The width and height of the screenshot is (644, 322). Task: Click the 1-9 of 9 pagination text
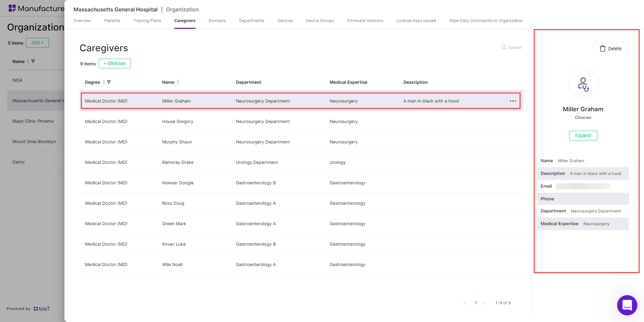tap(503, 303)
